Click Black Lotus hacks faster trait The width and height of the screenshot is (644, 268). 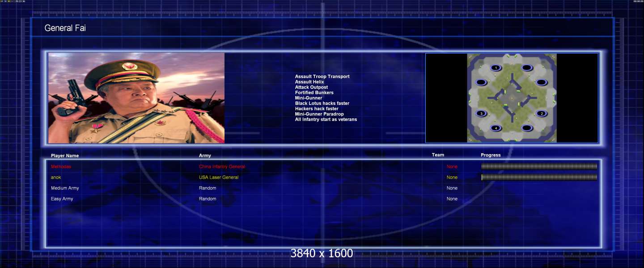coord(322,103)
